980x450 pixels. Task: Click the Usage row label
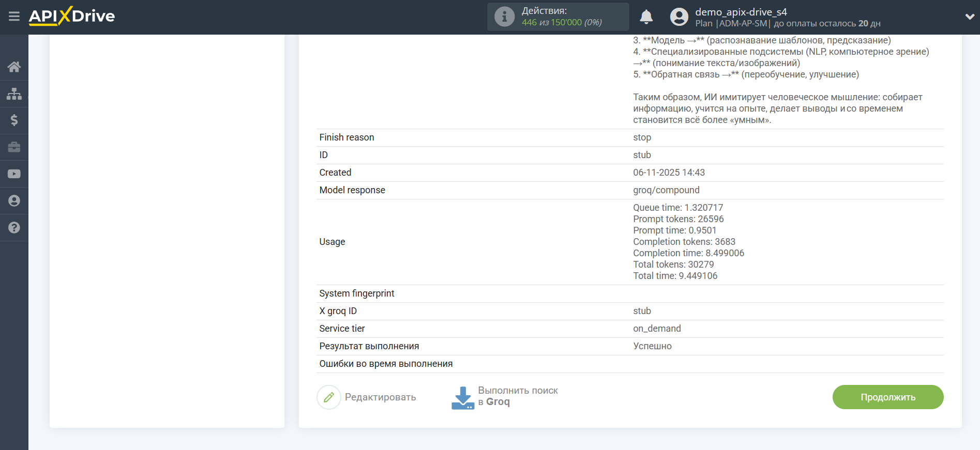pyautogui.click(x=332, y=242)
